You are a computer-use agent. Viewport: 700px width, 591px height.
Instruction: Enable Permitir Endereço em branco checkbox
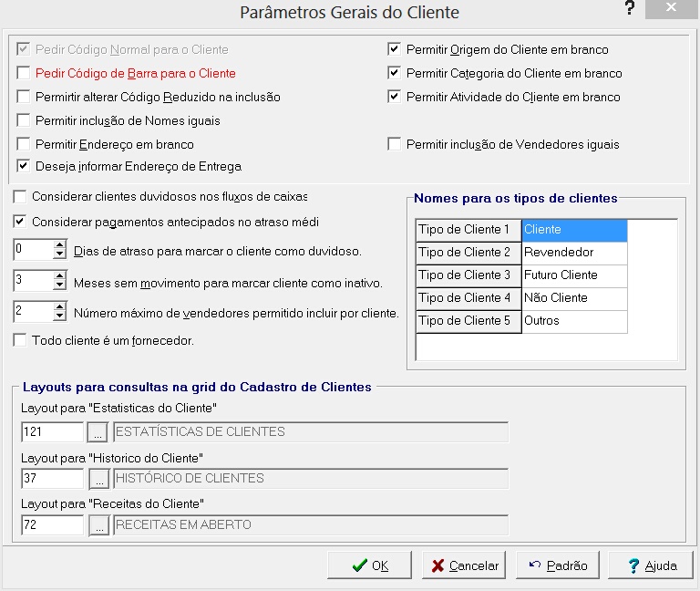23,144
